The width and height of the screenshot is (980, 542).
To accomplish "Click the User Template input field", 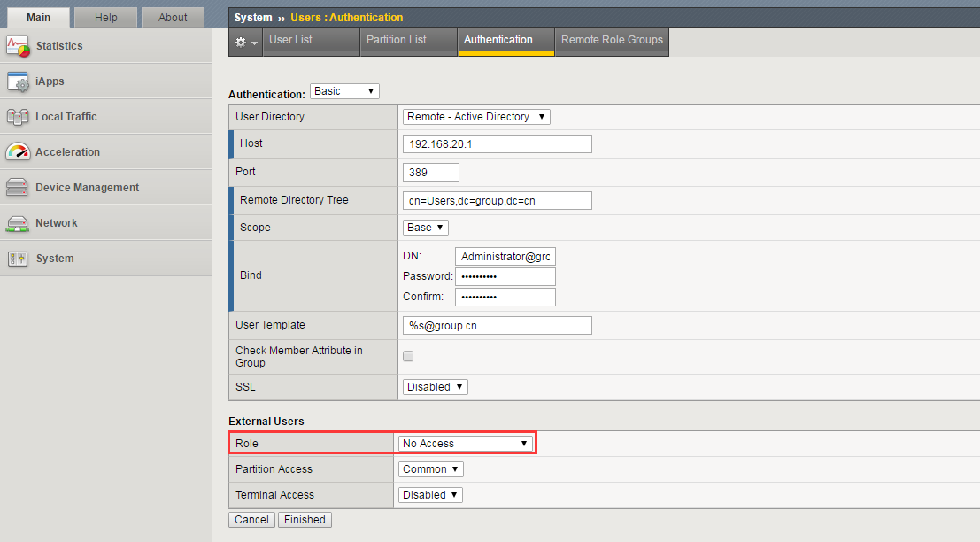I will (x=497, y=325).
